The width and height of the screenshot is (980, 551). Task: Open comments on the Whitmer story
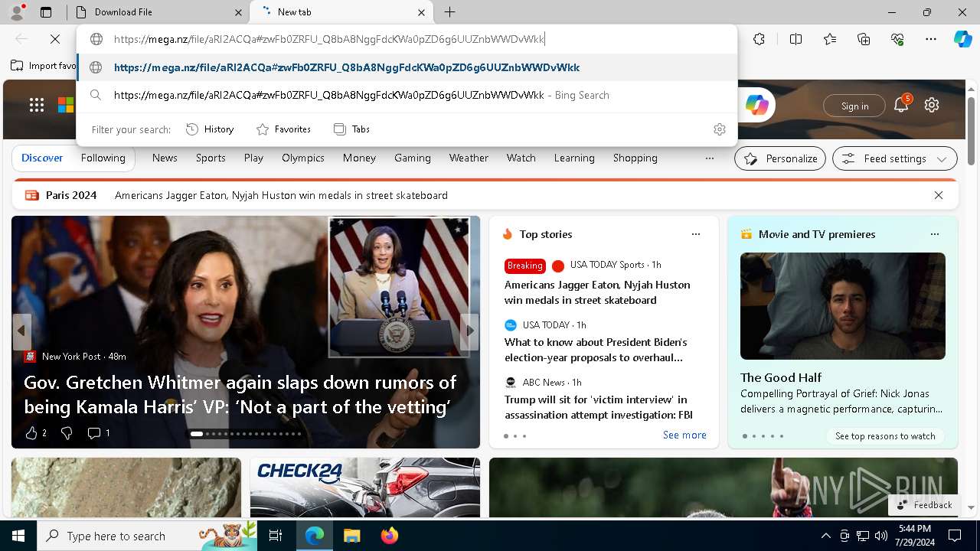click(x=99, y=433)
